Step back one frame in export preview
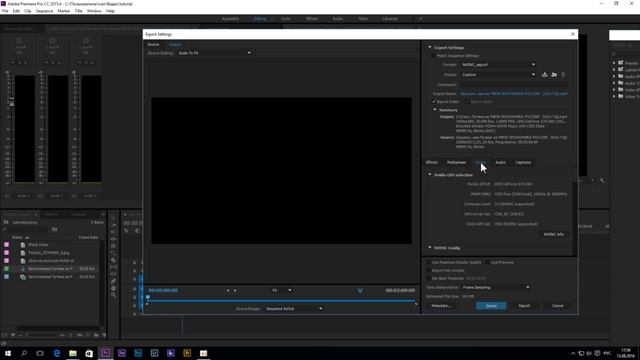This screenshot has width=640, height=360. pos(228,291)
